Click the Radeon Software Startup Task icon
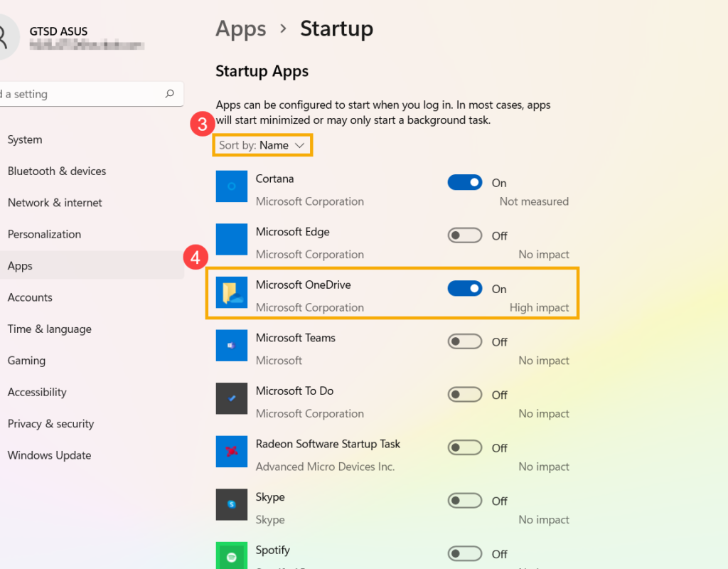 coord(232,452)
